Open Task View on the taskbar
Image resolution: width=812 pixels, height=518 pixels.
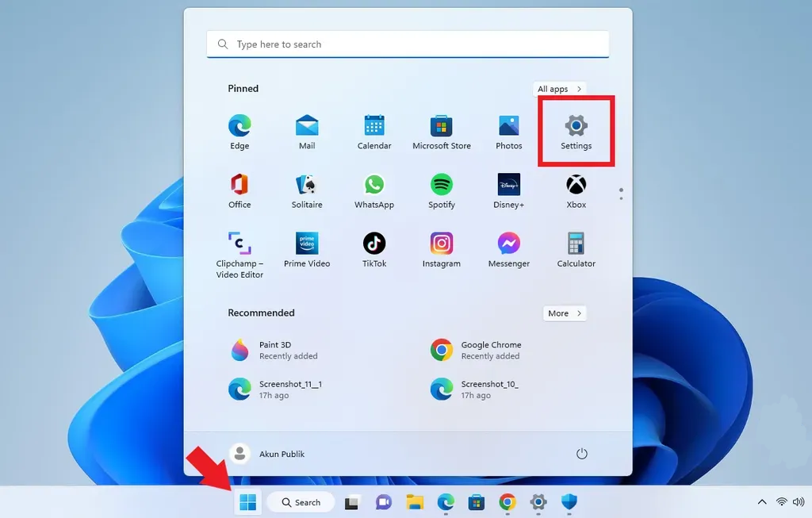[351, 502]
